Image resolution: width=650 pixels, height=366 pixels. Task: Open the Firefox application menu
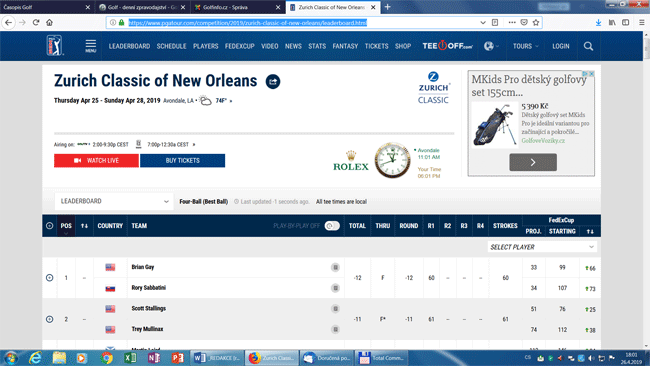[x=641, y=23]
